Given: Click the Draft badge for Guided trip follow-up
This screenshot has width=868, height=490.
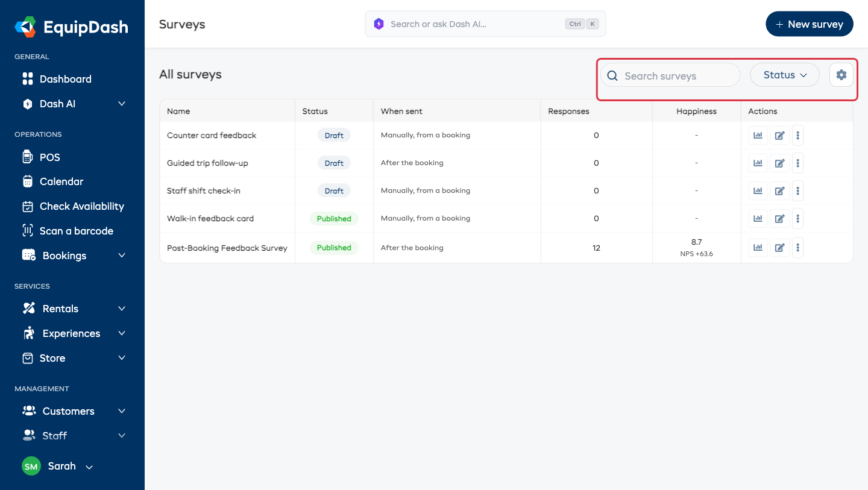Looking at the screenshot, I should coord(334,163).
